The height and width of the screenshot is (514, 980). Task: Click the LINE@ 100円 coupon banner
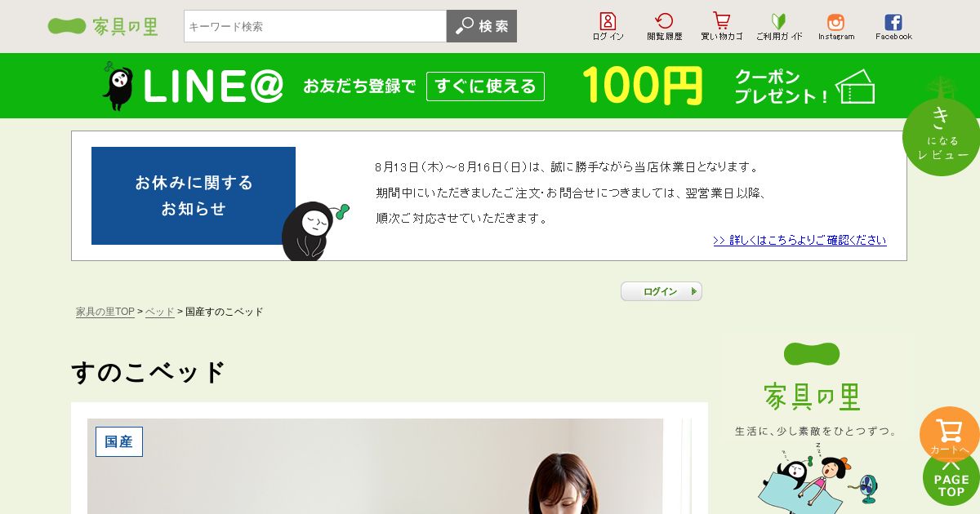(x=490, y=86)
